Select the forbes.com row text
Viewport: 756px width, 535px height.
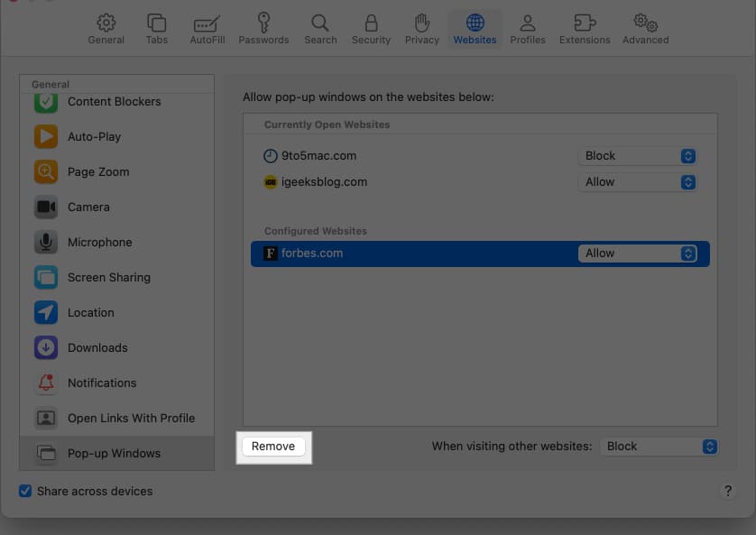(312, 254)
